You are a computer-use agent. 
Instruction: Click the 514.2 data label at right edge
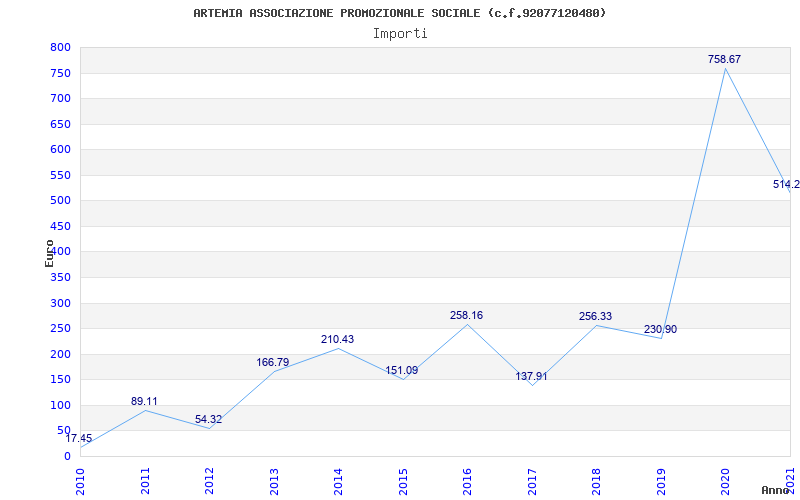786,185
